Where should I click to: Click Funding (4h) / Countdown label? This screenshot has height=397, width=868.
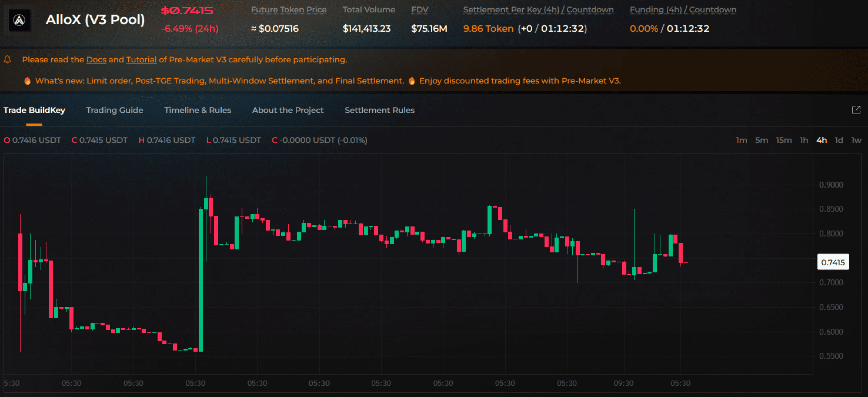pos(683,9)
